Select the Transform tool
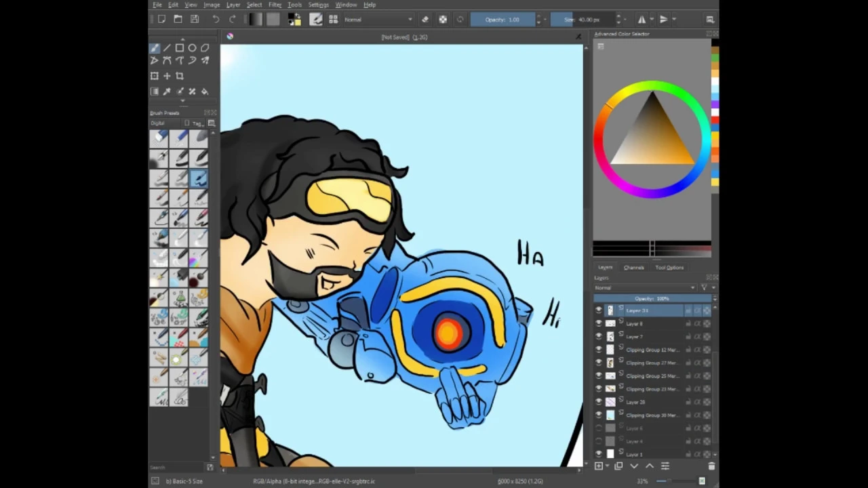This screenshot has height=488, width=868. (155, 76)
